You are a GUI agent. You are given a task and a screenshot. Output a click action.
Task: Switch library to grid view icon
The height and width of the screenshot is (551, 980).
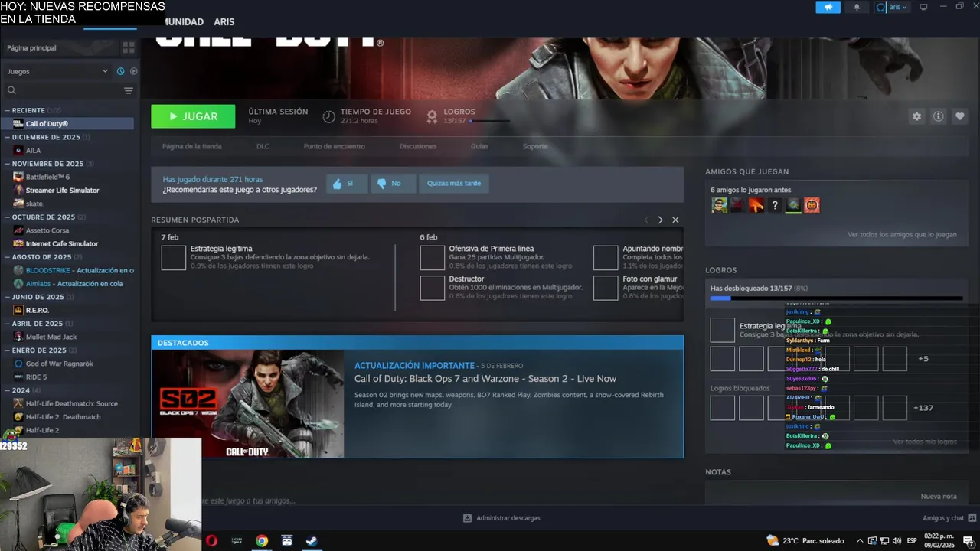click(x=128, y=47)
